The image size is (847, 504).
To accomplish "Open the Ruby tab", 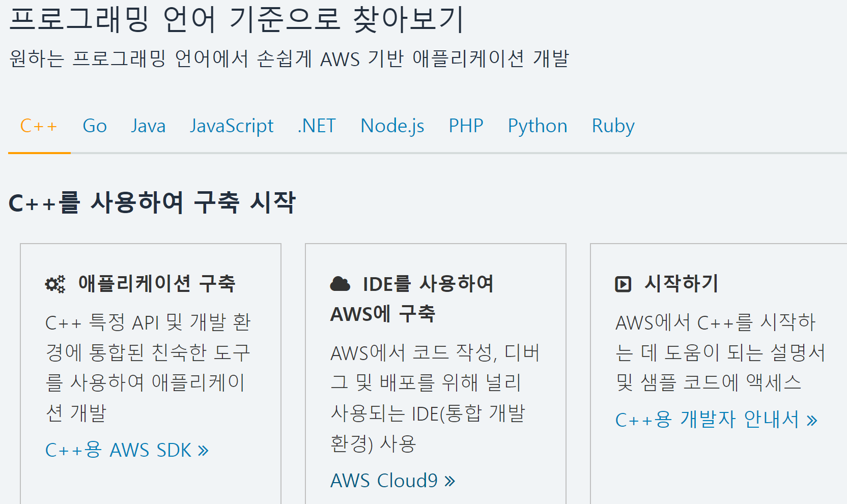I will pyautogui.click(x=613, y=126).
